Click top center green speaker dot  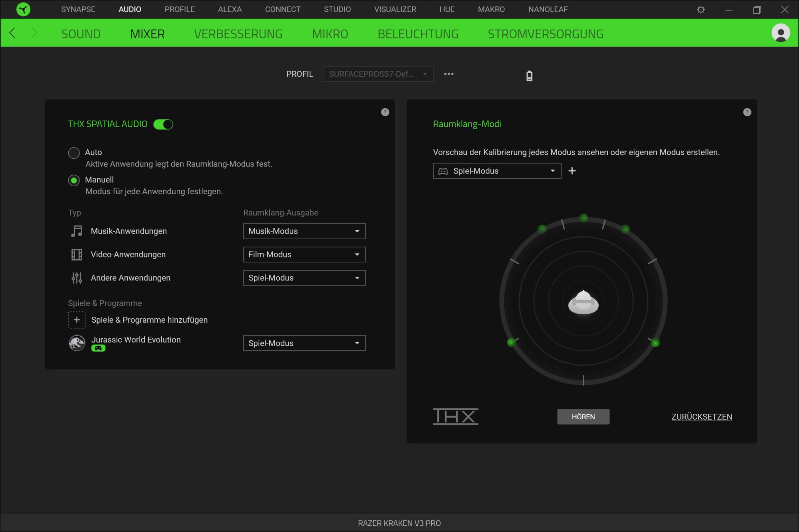pyautogui.click(x=583, y=218)
